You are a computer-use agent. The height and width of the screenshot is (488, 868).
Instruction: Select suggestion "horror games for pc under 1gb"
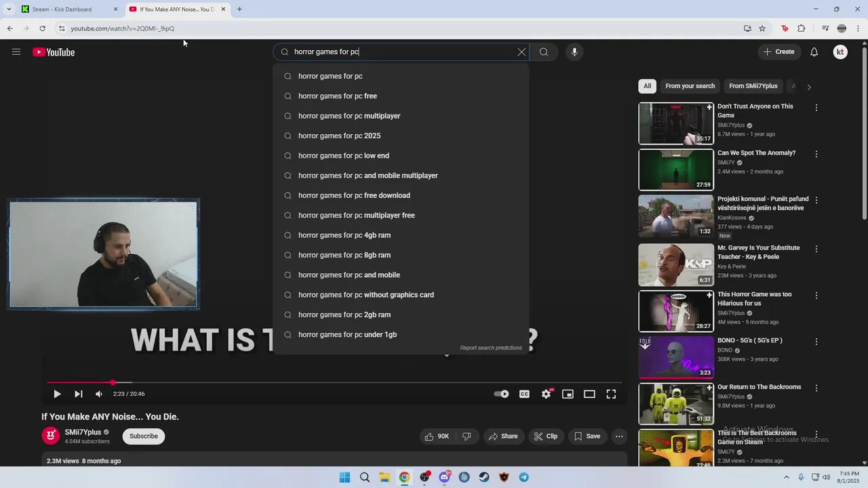[x=401, y=335]
